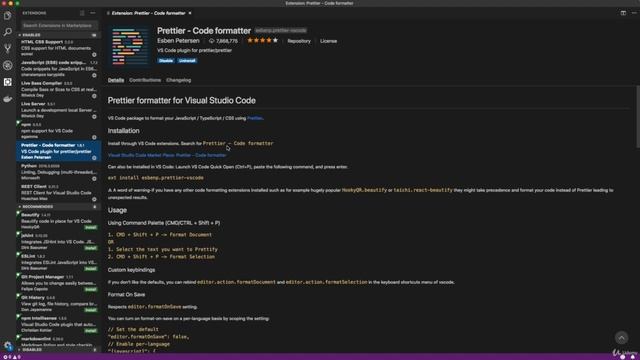Viewport: 640px width, 360px height.
Task: Open the Debug view in activity bar
Action: (7, 65)
